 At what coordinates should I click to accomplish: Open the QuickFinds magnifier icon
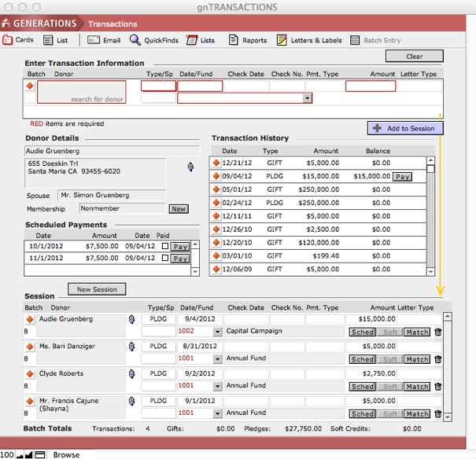click(135, 40)
